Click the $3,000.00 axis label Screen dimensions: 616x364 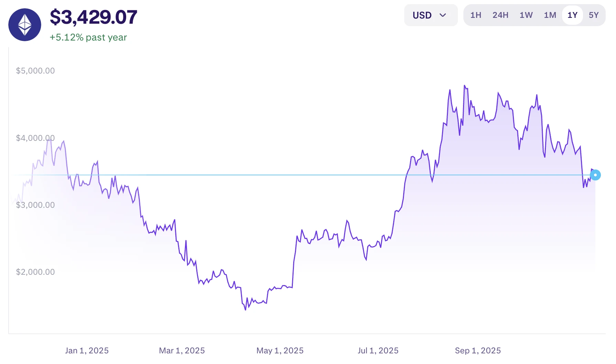[35, 205]
